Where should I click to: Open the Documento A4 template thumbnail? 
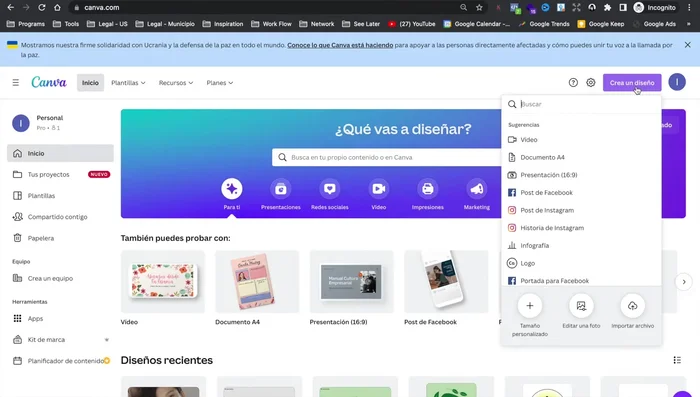(x=257, y=281)
